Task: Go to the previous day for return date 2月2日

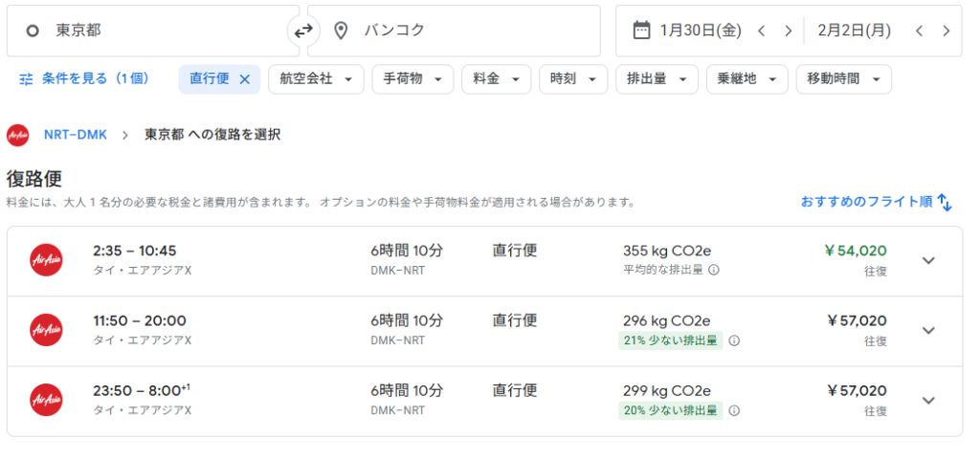Action: pyautogui.click(x=919, y=31)
